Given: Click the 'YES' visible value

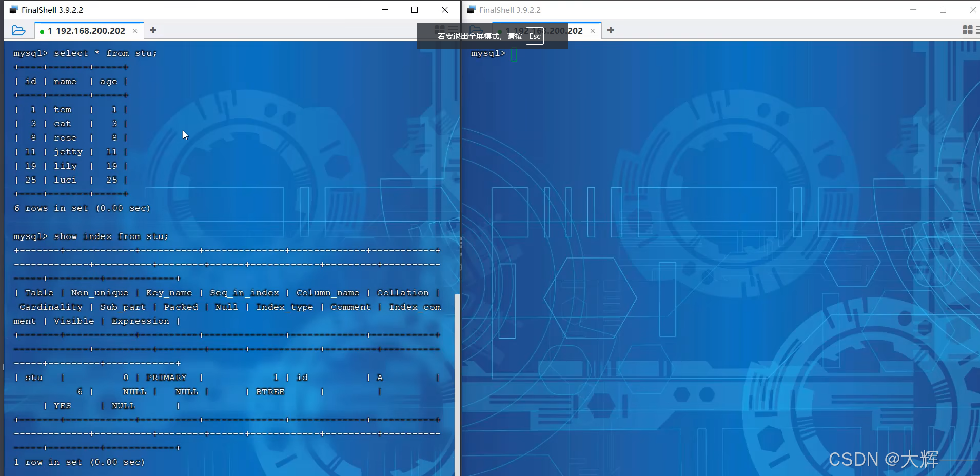Looking at the screenshot, I should [63, 406].
